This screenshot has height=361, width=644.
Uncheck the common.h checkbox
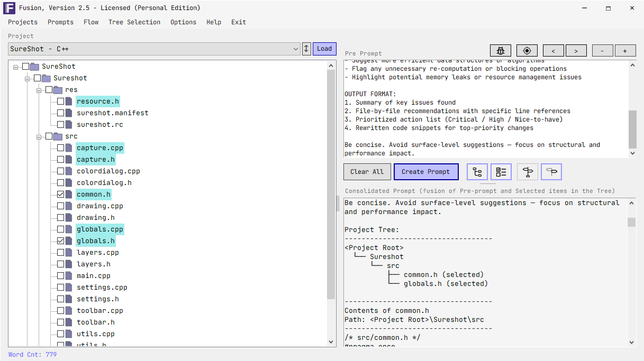(x=61, y=195)
